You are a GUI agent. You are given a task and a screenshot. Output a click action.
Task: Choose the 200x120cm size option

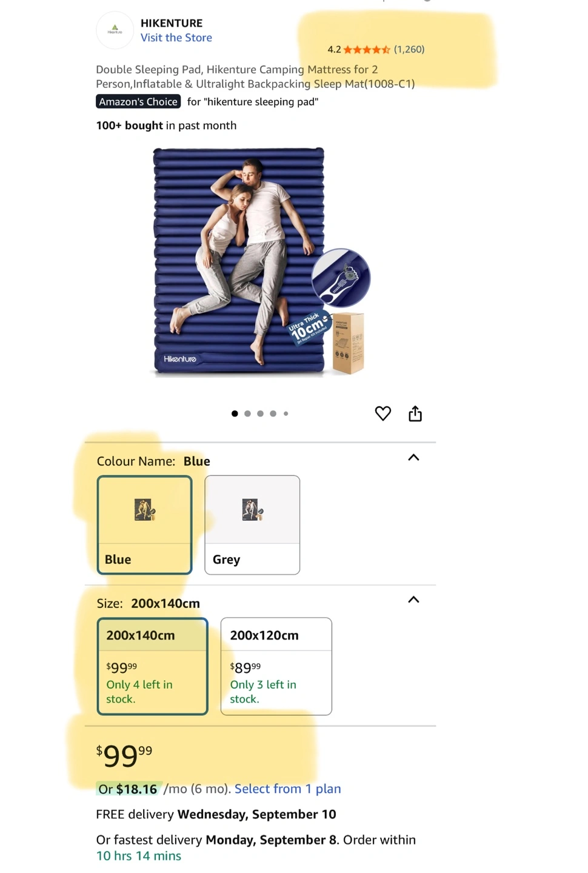tap(276, 666)
